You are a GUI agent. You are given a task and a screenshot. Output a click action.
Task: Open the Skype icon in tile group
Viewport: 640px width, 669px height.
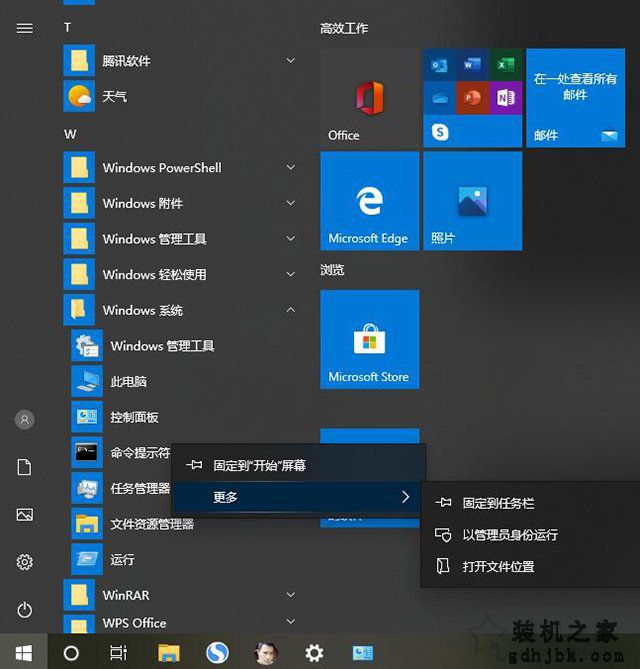(440, 132)
